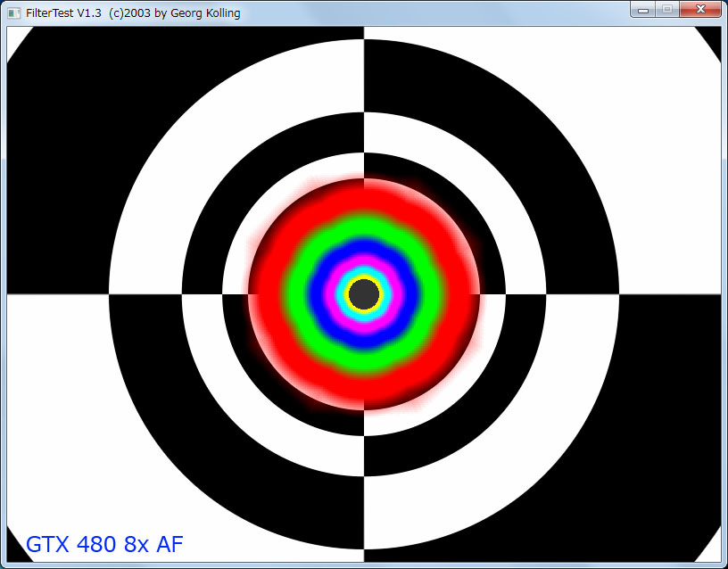Close the FilterTest window
Image resolution: width=728 pixels, height=569 pixels.
(x=700, y=9)
